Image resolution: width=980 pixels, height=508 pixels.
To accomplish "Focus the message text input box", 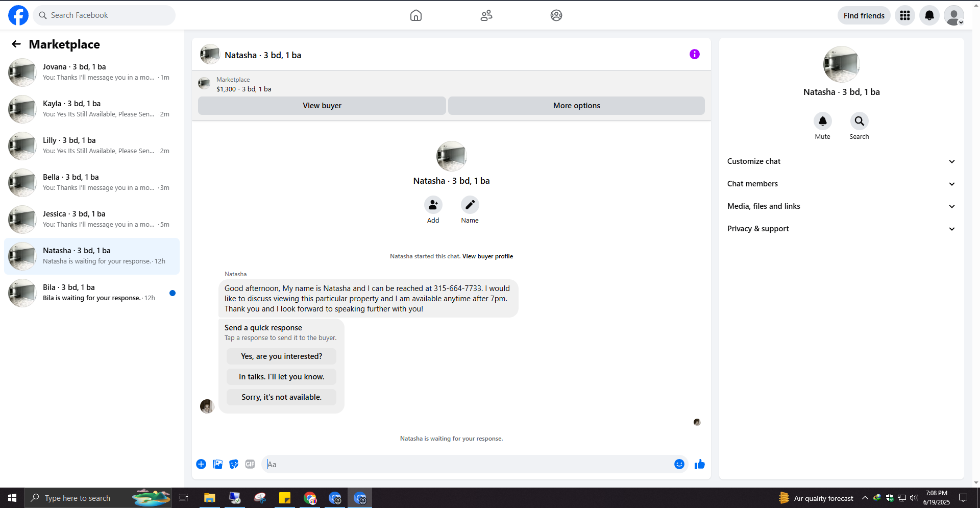I will [x=469, y=464].
